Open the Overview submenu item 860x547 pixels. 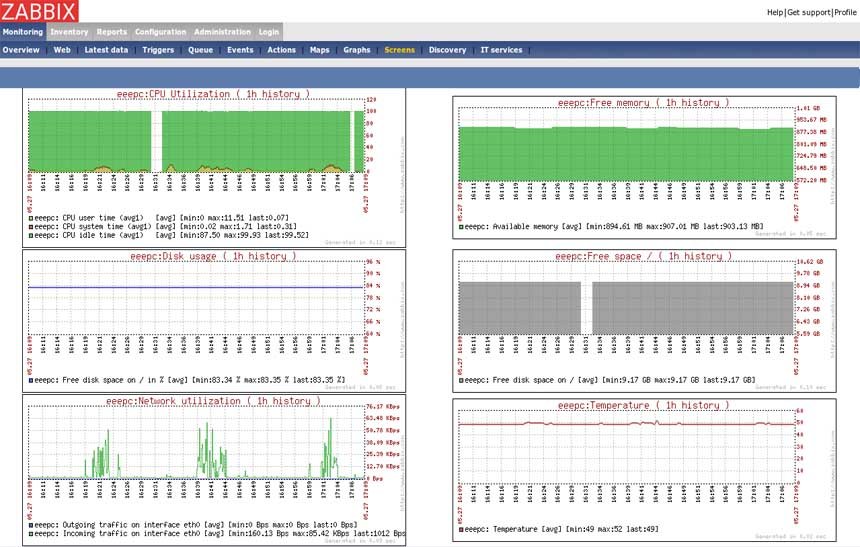coord(21,50)
